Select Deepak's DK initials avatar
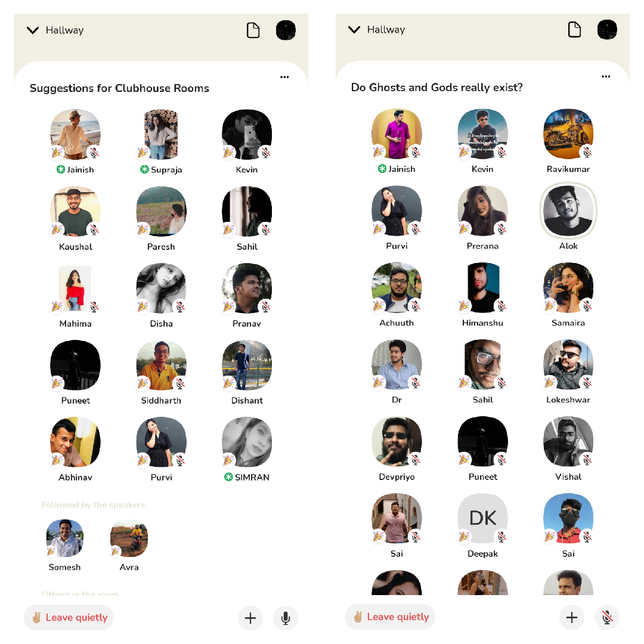The width and height of the screenshot is (644, 644). click(482, 518)
